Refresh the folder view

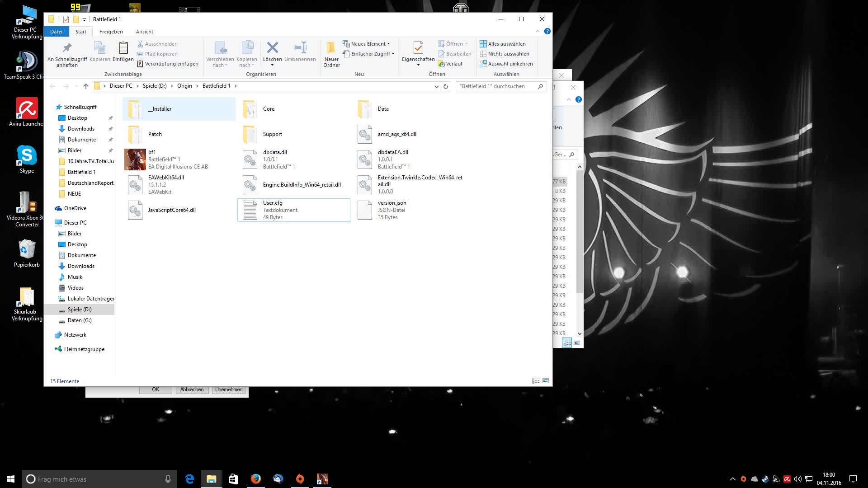click(x=446, y=86)
